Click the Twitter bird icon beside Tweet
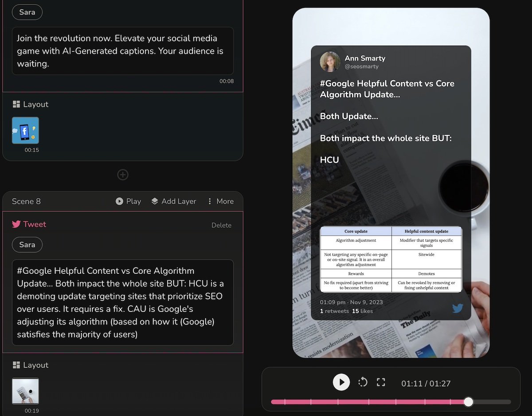This screenshot has height=416, width=532. (x=16, y=224)
